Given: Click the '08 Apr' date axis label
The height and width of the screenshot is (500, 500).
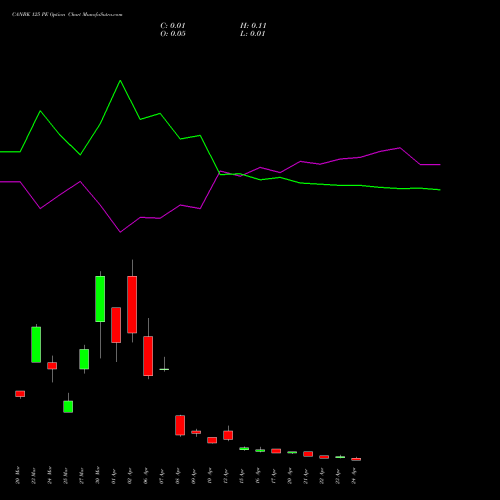Looking at the screenshot, I should (x=178, y=475).
